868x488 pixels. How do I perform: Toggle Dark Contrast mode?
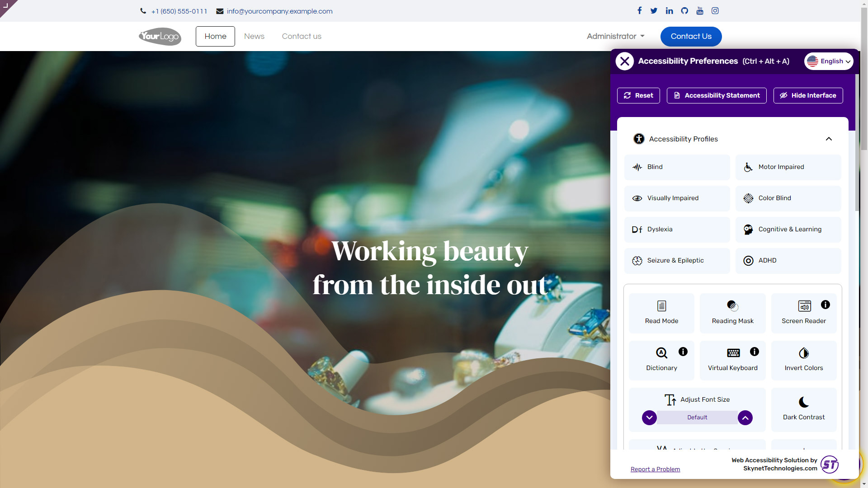pos(803,409)
